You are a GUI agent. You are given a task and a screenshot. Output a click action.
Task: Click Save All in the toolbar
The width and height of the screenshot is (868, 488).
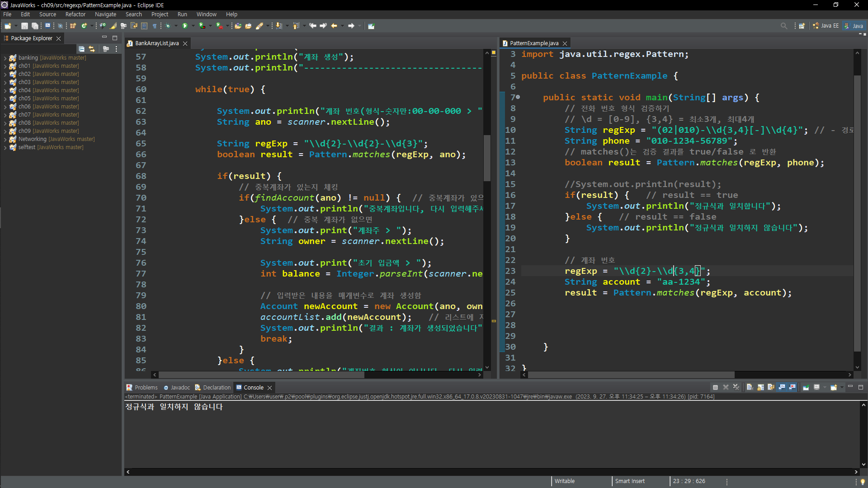35,26
